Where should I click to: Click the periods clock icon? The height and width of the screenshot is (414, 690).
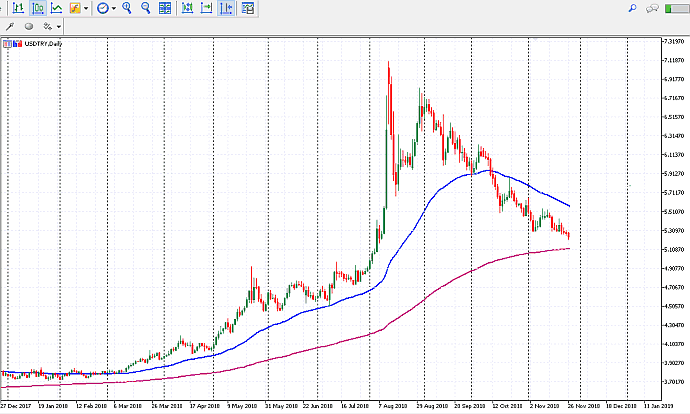102,8
